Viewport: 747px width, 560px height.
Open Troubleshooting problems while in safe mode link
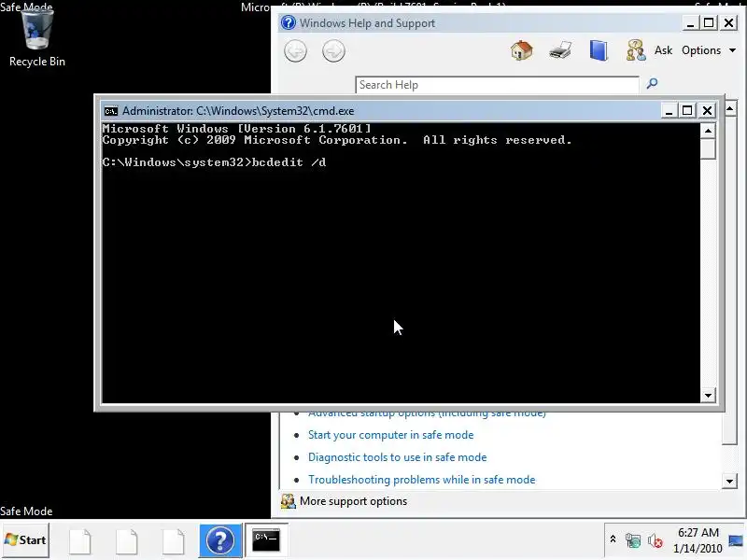click(422, 480)
